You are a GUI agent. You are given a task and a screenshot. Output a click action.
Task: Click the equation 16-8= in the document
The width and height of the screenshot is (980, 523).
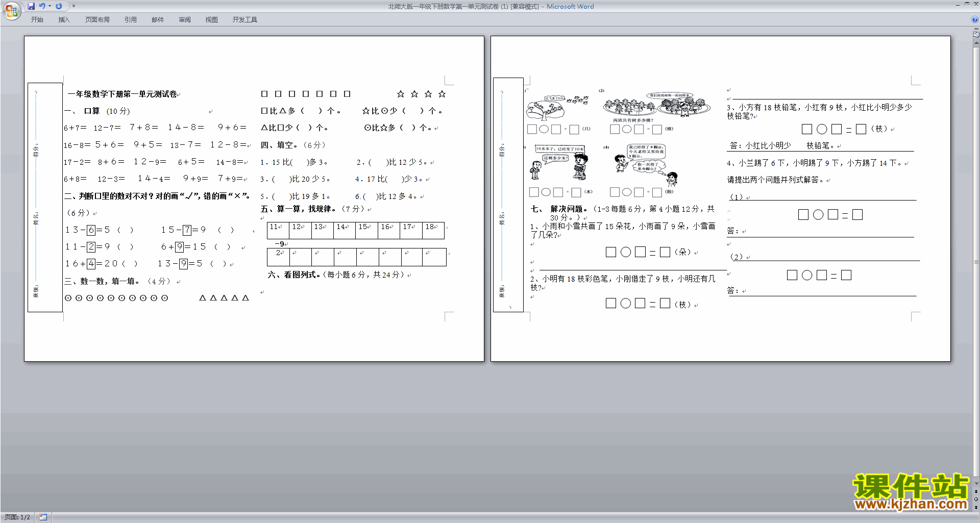tap(77, 145)
